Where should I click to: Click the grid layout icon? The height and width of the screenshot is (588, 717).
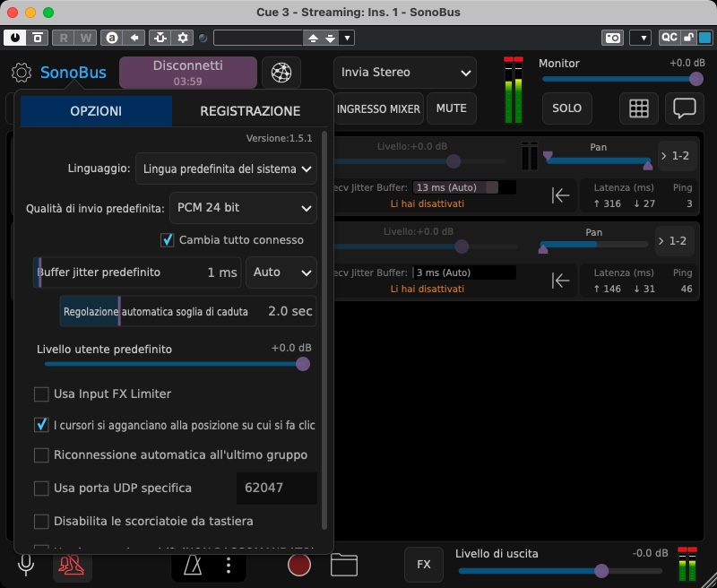[638, 108]
